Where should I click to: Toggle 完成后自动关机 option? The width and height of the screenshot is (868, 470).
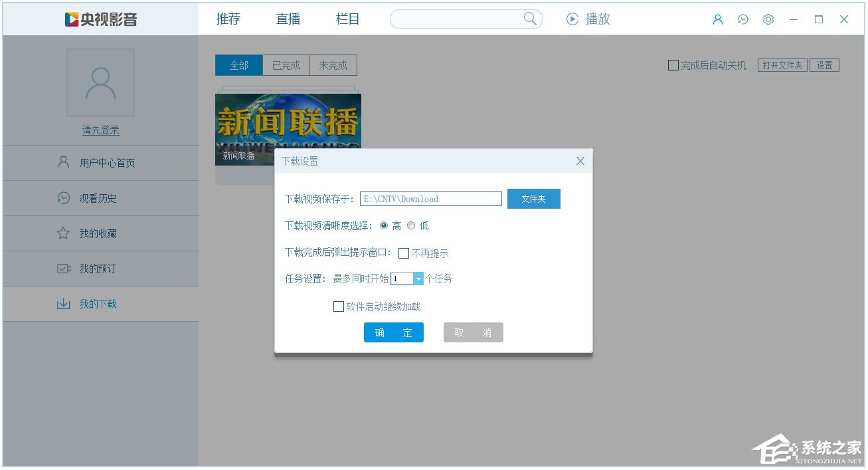click(673, 64)
